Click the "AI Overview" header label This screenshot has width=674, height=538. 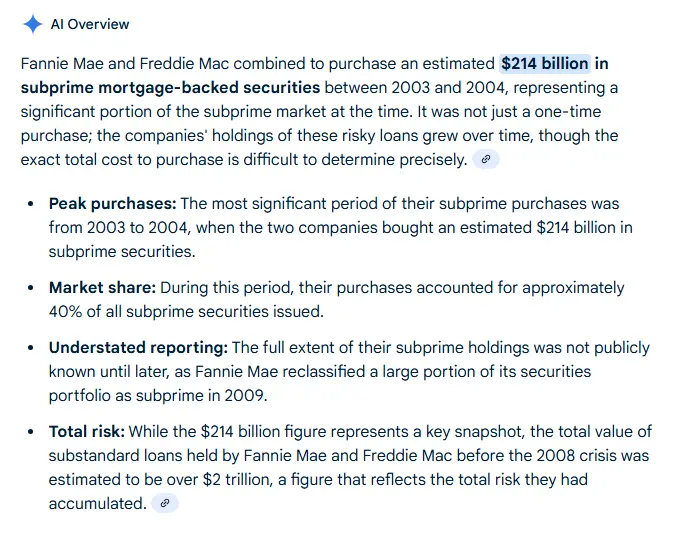[90, 24]
